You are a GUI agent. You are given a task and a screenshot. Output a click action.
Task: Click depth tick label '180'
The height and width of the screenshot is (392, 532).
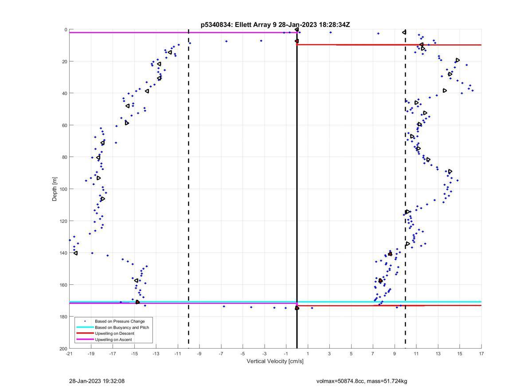(63, 317)
